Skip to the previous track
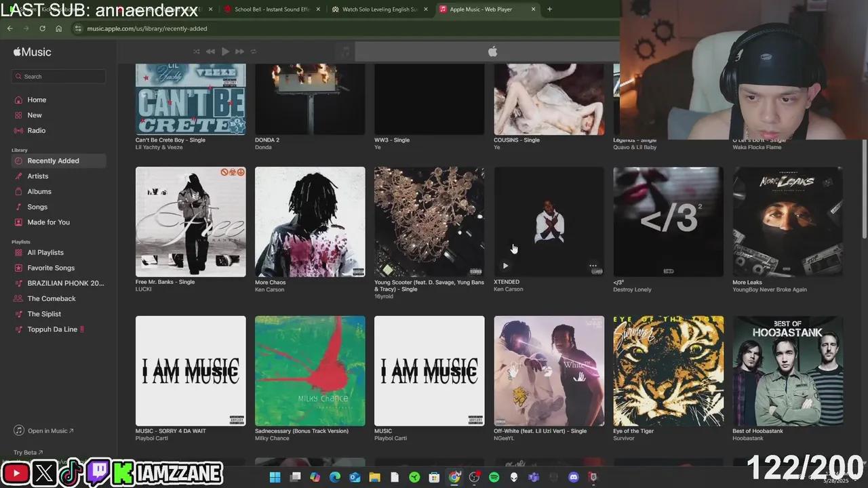This screenshot has height=488, width=868. pos(210,52)
